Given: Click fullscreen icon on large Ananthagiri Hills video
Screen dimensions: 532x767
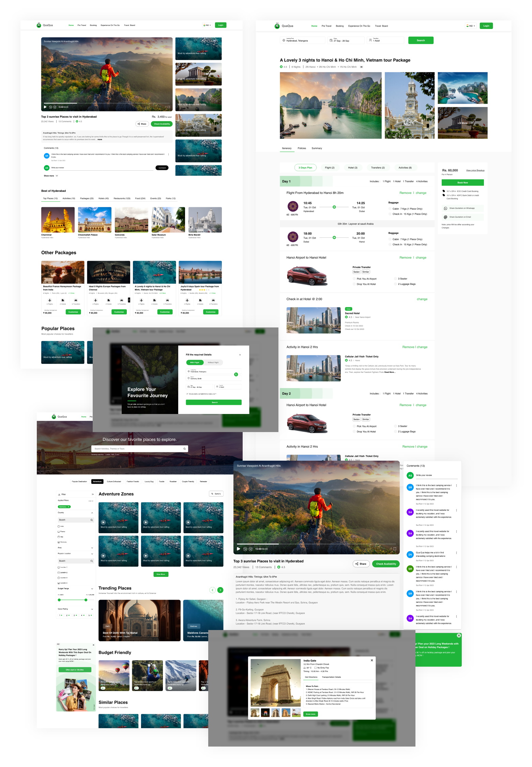Looking at the screenshot, I should click(395, 549).
